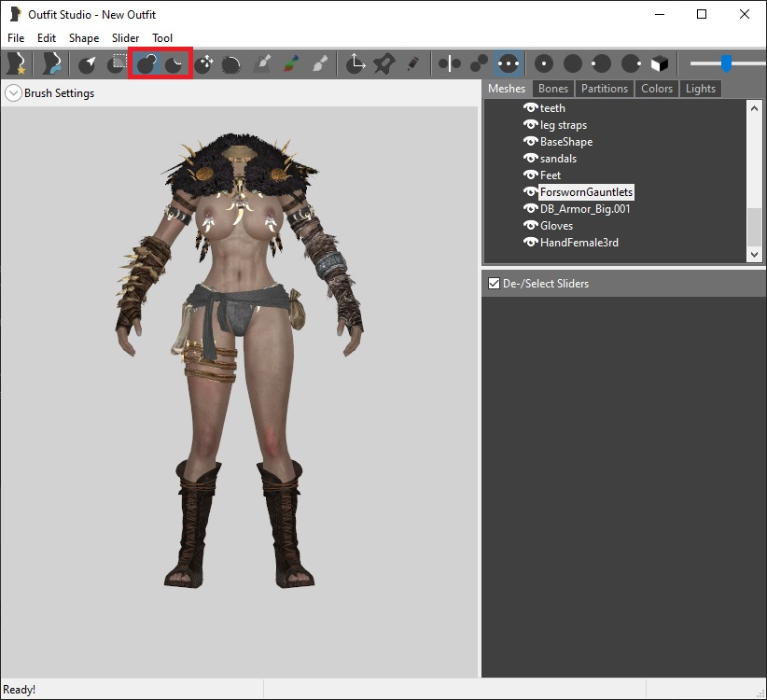The height and width of the screenshot is (700, 767).
Task: Select the teeth mesh name
Action: point(552,108)
